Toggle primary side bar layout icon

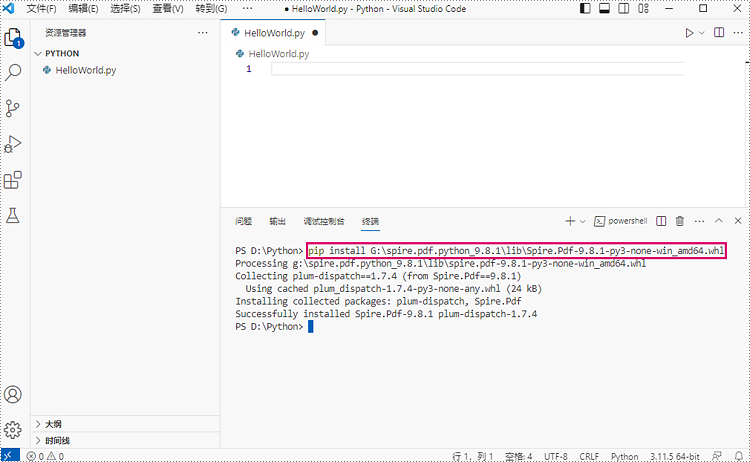(585, 9)
